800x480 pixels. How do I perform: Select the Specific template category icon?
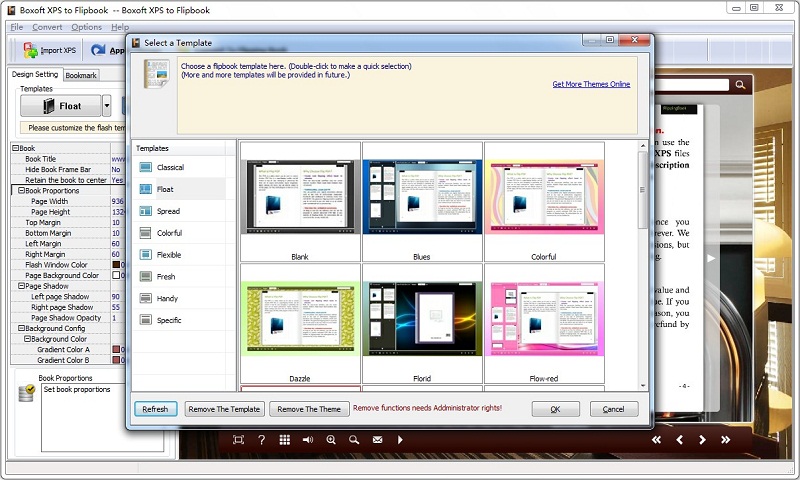pos(145,320)
